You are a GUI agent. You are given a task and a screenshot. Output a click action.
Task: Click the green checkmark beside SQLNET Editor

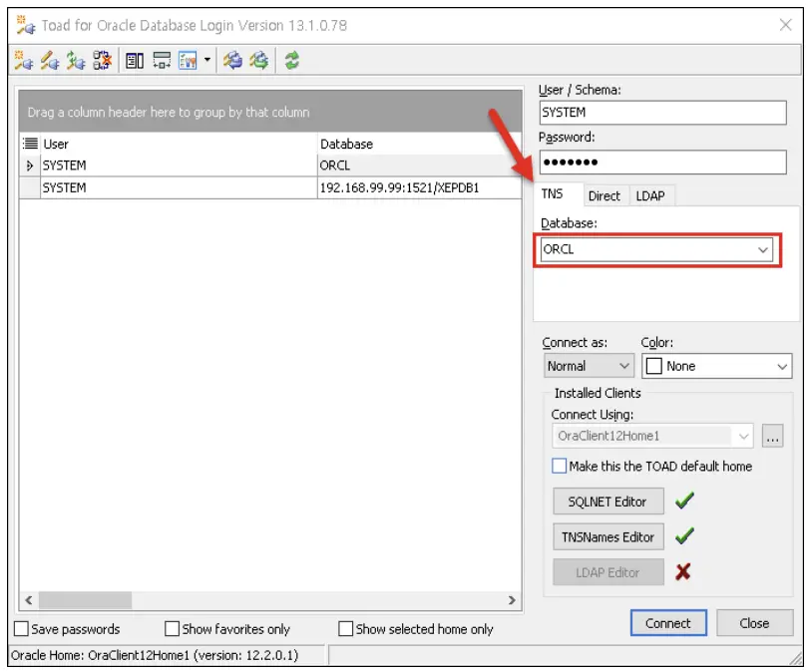(685, 501)
